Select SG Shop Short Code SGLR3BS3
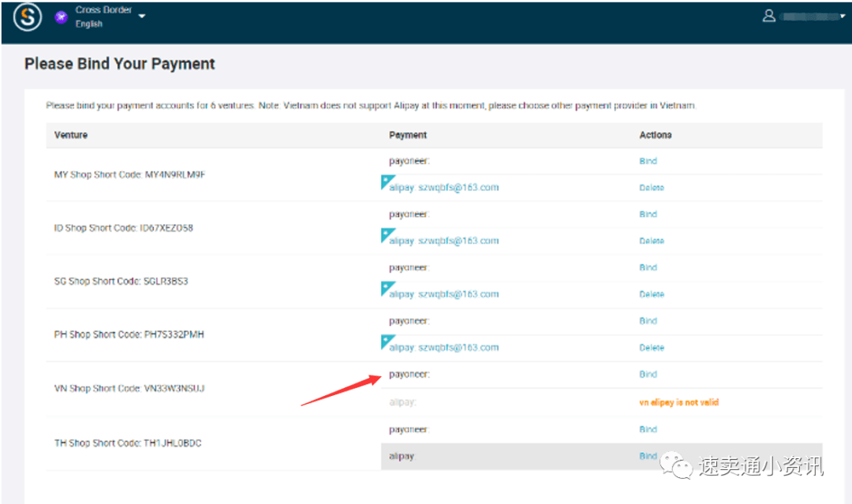The width and height of the screenshot is (852, 504). (121, 281)
